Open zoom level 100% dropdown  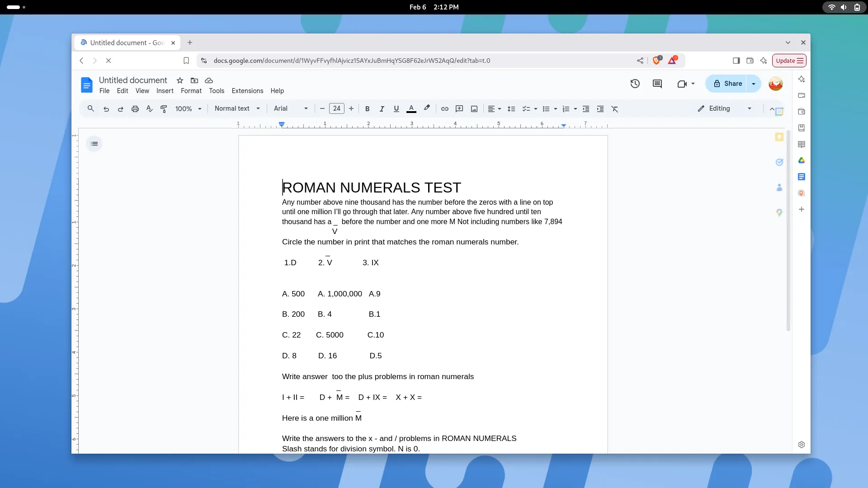189,109
